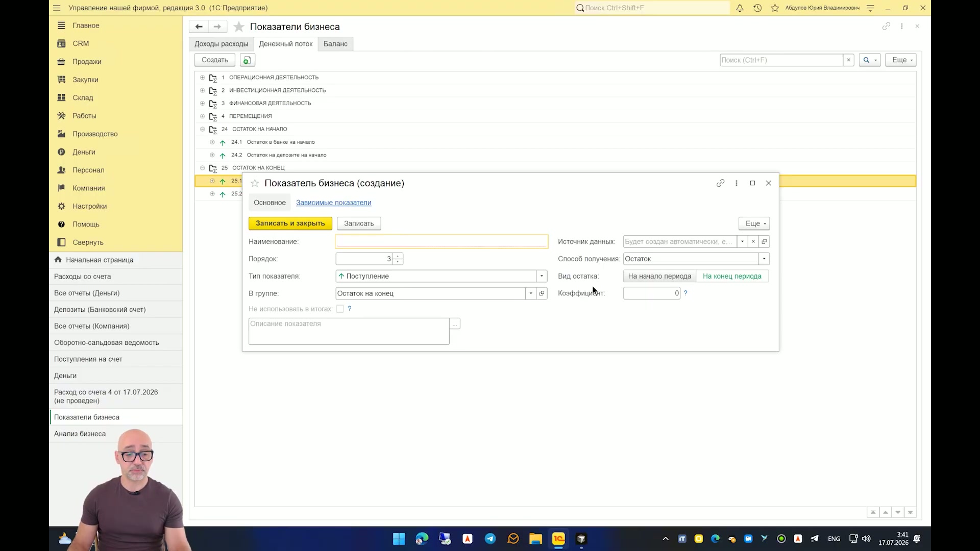
Task: Clear the list search field with X
Action: pos(848,60)
